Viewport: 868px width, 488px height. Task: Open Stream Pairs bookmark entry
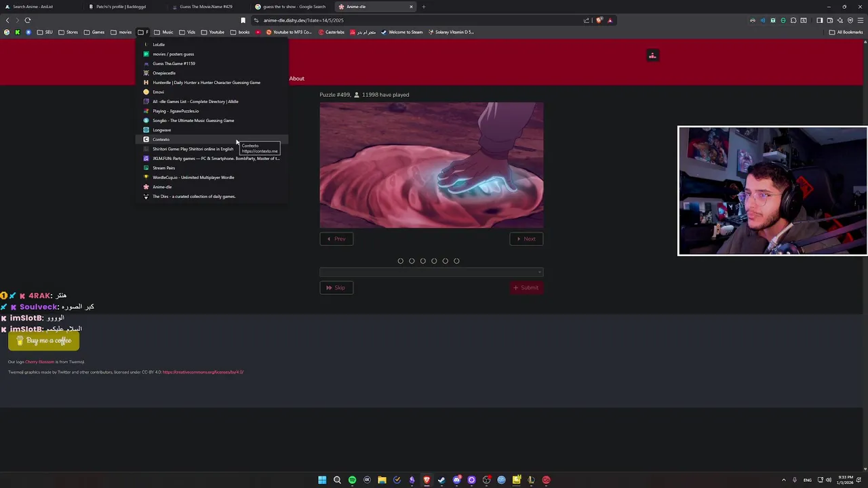(212, 168)
